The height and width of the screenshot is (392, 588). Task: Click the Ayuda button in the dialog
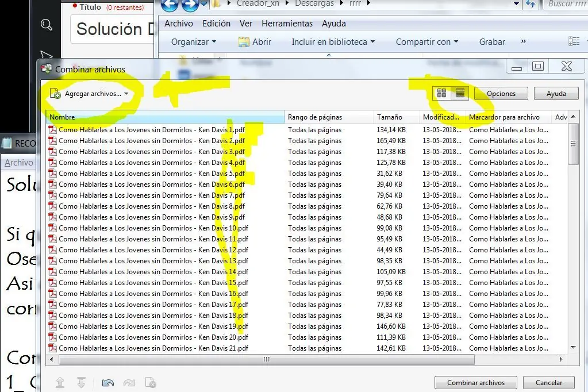(x=556, y=94)
